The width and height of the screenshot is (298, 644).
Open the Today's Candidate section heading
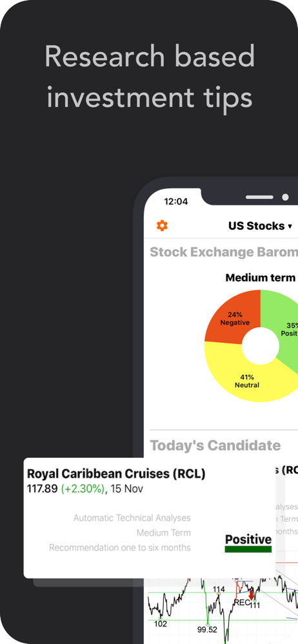215,445
